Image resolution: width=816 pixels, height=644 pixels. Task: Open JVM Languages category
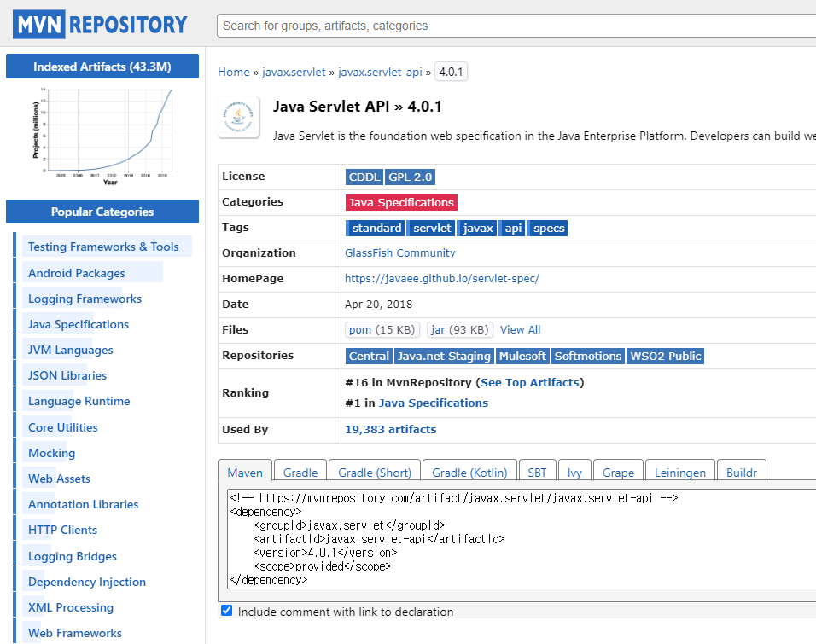70,350
